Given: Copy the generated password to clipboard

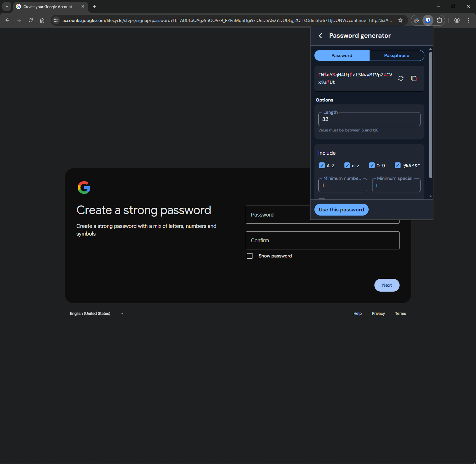Looking at the screenshot, I should pos(414,78).
